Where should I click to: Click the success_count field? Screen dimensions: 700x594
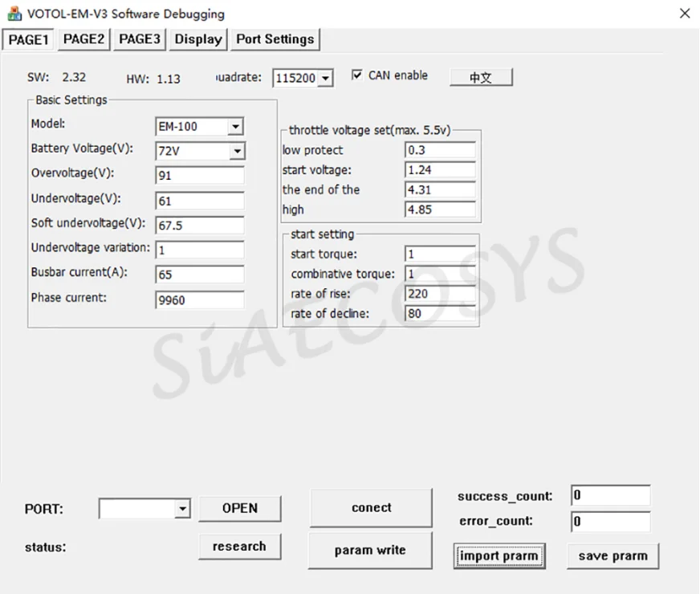tap(611, 495)
